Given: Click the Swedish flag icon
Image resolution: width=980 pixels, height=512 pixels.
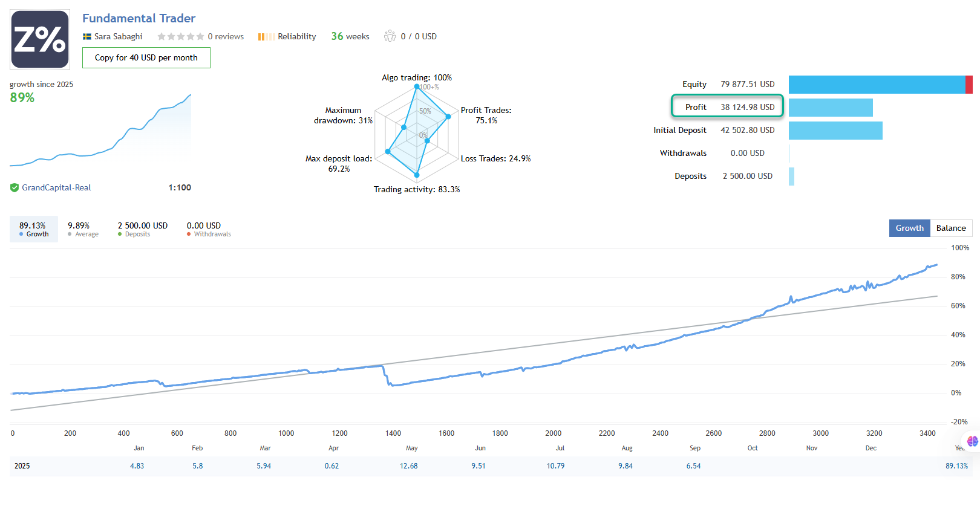Looking at the screenshot, I should tap(87, 37).
